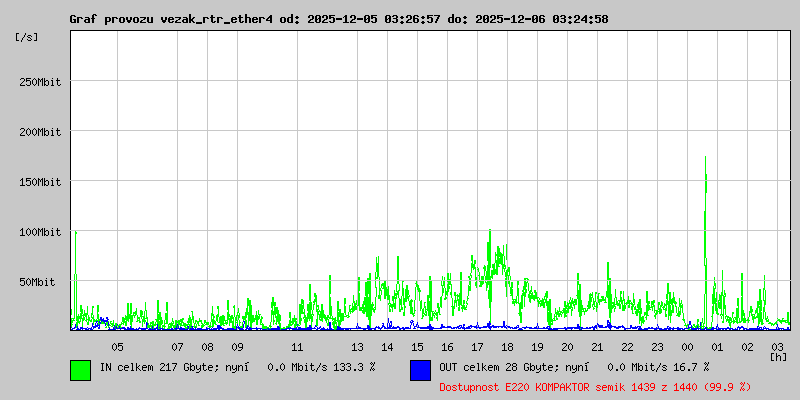This screenshot has width=800, height=400.
Task: Select hour 11 on the time axis
Action: click(297, 347)
